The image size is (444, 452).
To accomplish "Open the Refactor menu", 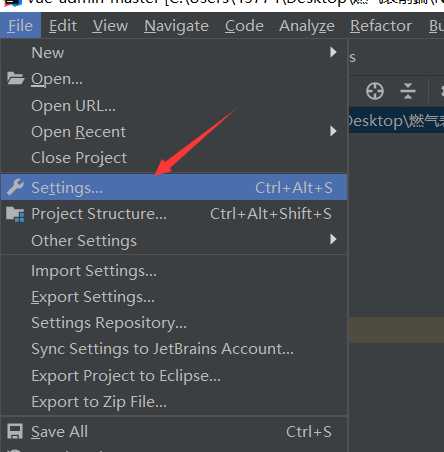I will 381,26.
